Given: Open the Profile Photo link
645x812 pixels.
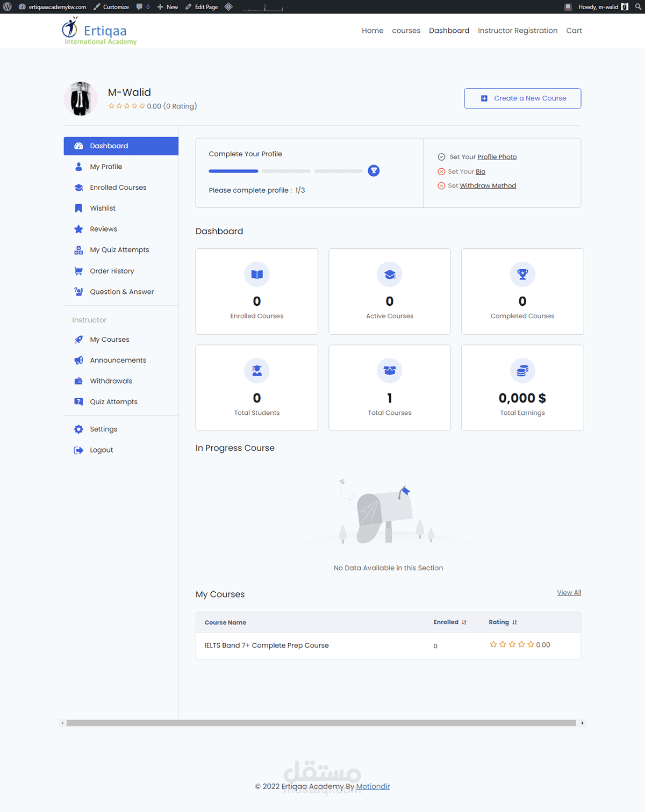Looking at the screenshot, I should pos(497,157).
